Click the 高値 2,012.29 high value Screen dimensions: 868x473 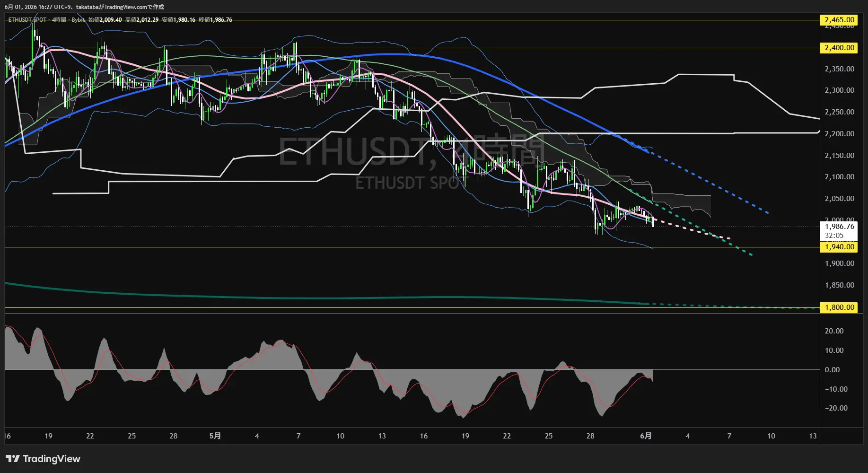[142, 20]
